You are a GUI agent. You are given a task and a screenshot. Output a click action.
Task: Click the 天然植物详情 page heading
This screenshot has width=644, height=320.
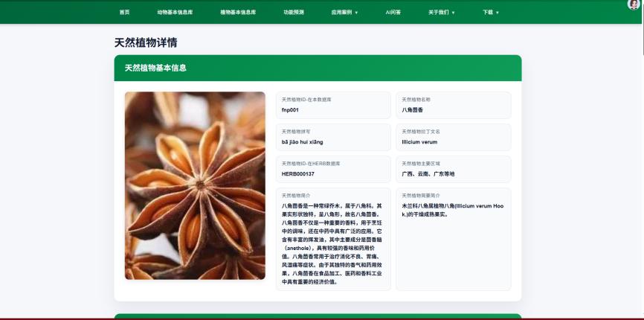[146, 43]
